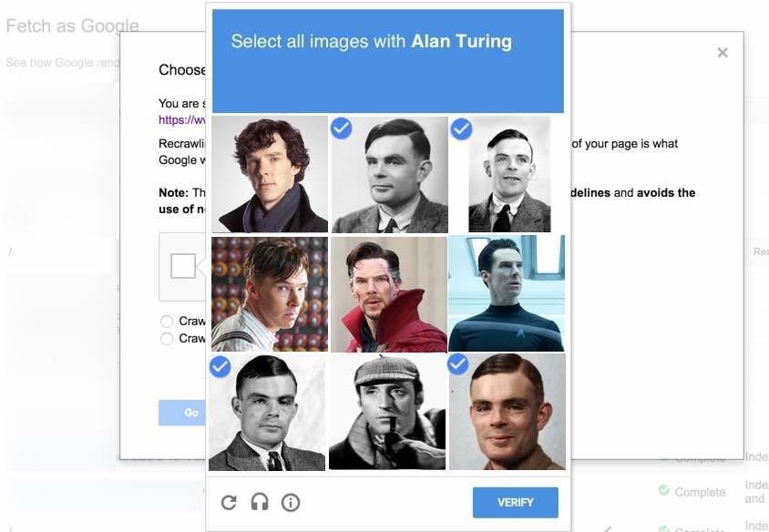Image resolution: width=769 pixels, height=532 pixels.
Task: Choose the image of man in Starfleet uniform
Action: click(x=507, y=293)
